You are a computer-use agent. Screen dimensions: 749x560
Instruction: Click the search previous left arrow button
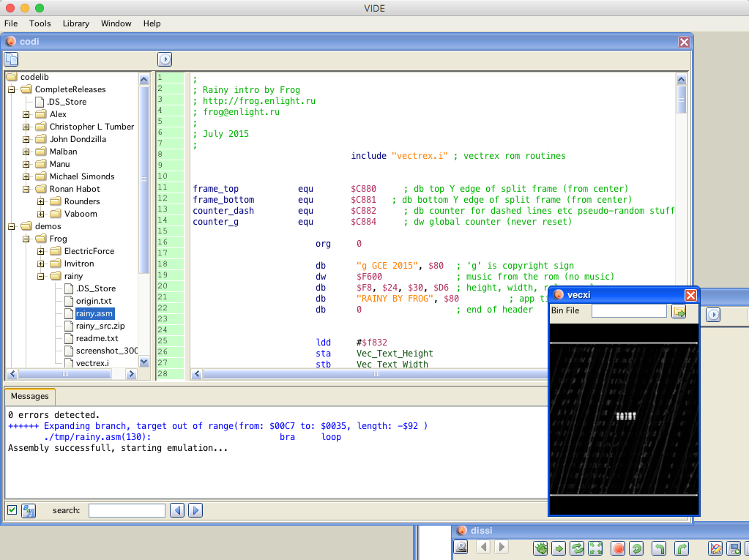(176, 510)
